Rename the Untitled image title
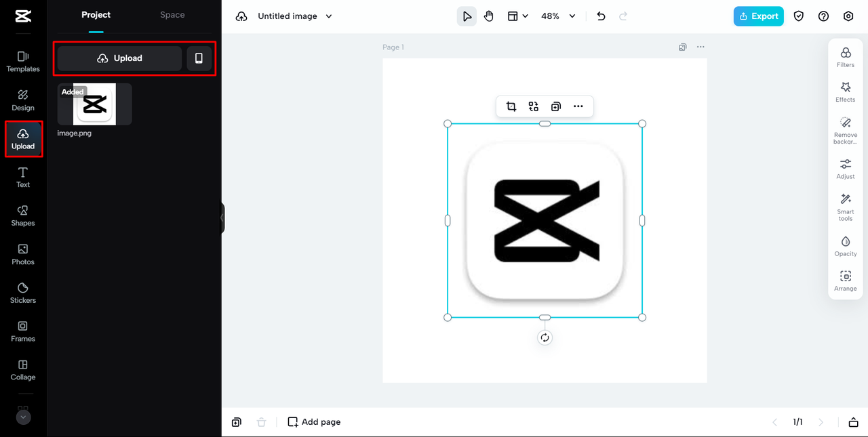 288,16
